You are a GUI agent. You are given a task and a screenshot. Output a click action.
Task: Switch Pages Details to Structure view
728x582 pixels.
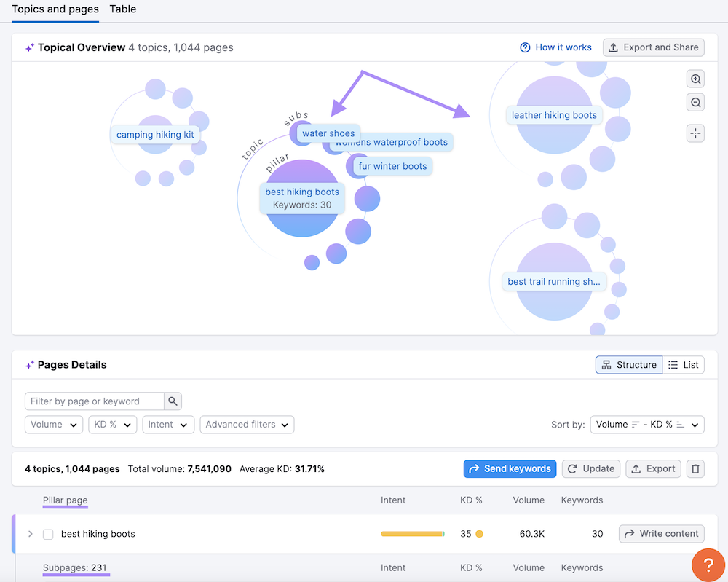click(x=628, y=364)
